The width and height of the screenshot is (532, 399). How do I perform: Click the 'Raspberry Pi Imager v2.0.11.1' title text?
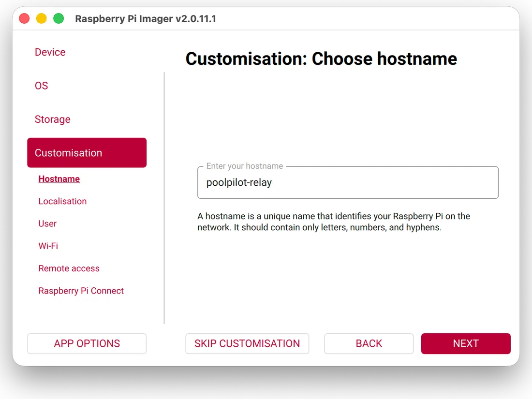point(146,19)
